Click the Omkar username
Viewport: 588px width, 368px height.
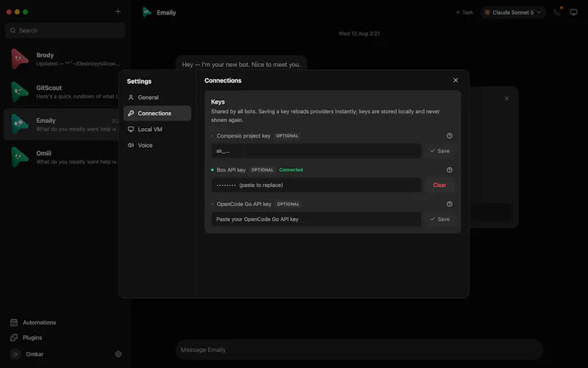(35, 354)
